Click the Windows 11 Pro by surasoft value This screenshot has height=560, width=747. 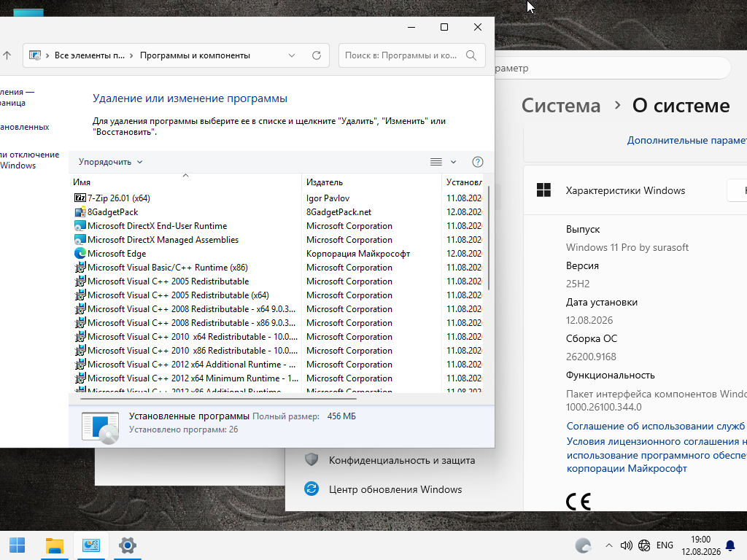tap(627, 247)
